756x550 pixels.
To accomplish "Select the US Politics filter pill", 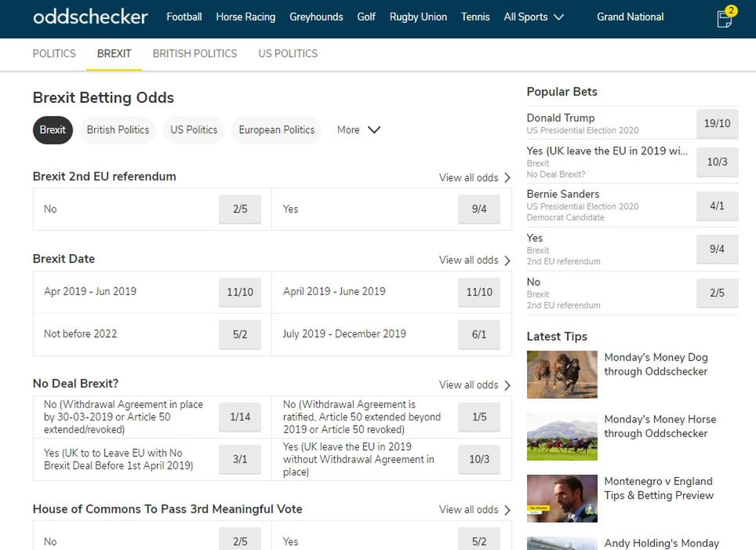I will pyautogui.click(x=194, y=129).
